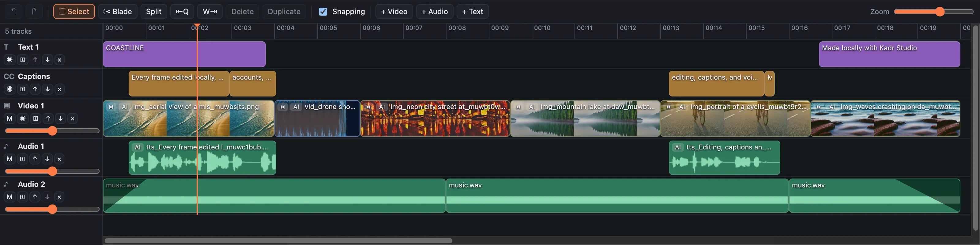980x245 pixels.
Task: Mute the Audio 1 track
Action: [9, 159]
